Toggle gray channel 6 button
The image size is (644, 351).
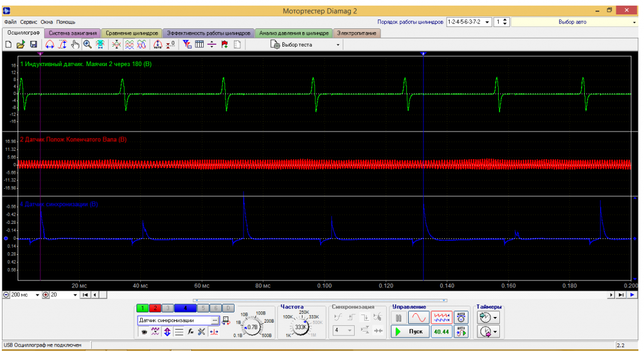[x=216, y=308]
